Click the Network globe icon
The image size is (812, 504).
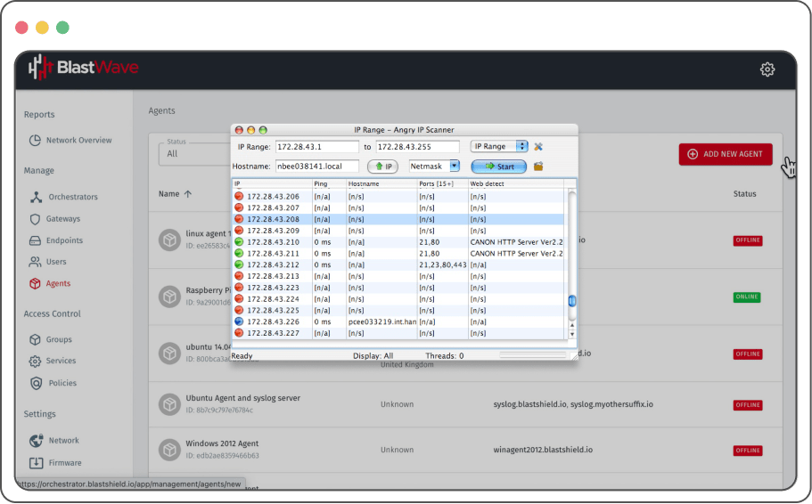tap(36, 441)
